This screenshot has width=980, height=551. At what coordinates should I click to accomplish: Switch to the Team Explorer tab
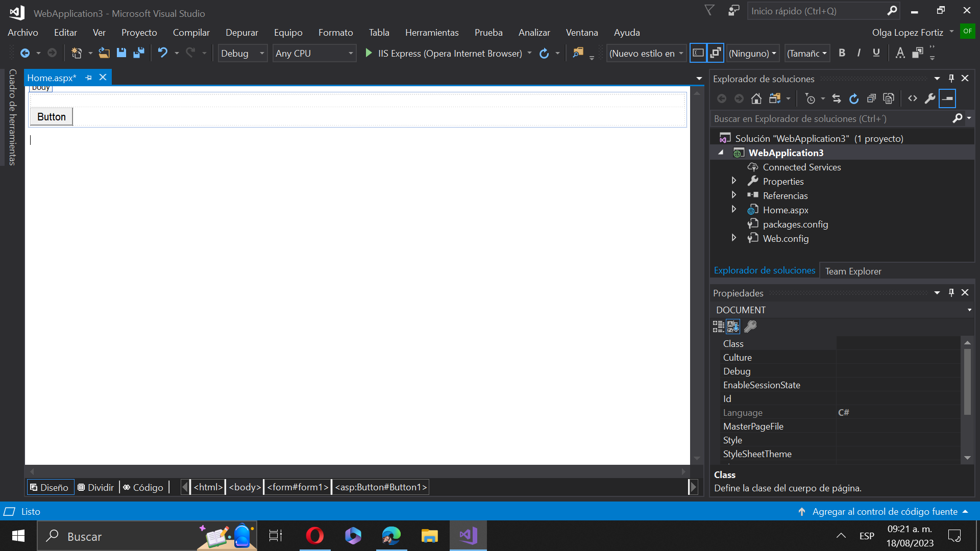[853, 271]
